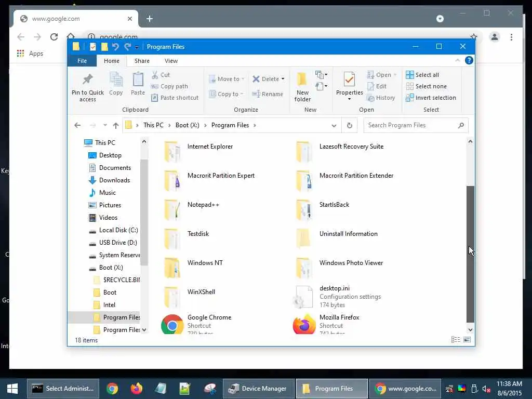Open Quick Access Toolbar customize dropdown
Viewport: 532px width, 399px height.
(137, 47)
